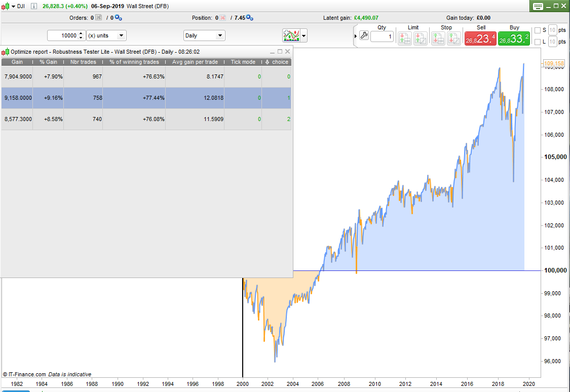Enable the L limit checkbox
Viewport: 570px width, 392px height.
pyautogui.click(x=538, y=42)
